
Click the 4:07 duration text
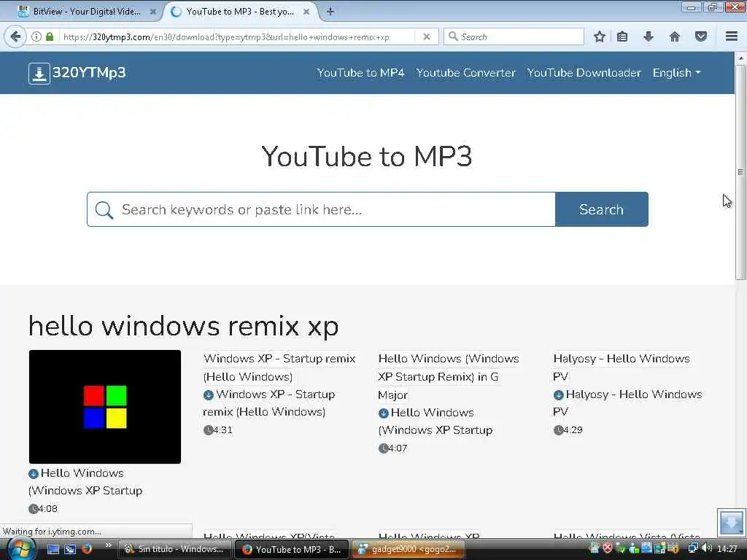pos(398,448)
